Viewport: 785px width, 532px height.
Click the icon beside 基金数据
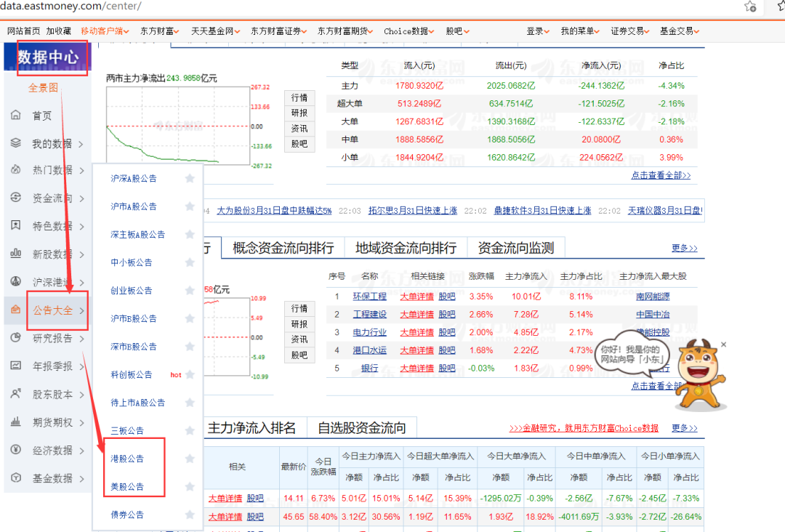(x=16, y=477)
